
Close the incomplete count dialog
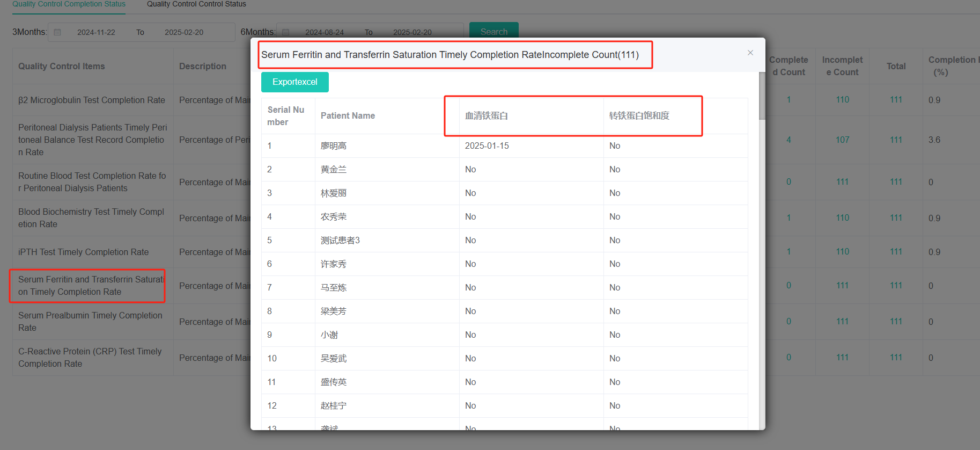point(750,53)
